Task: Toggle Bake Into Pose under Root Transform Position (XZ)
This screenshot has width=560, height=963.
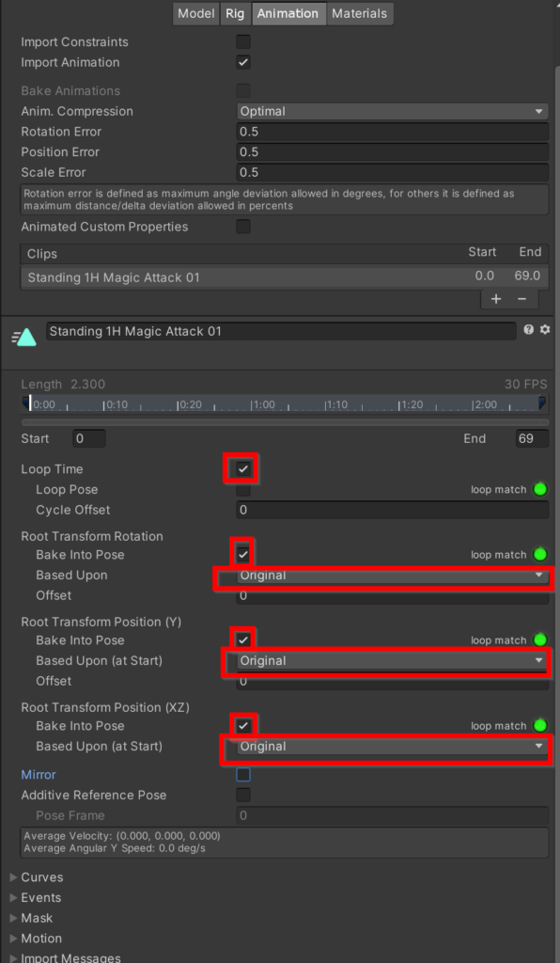Action: (243, 726)
